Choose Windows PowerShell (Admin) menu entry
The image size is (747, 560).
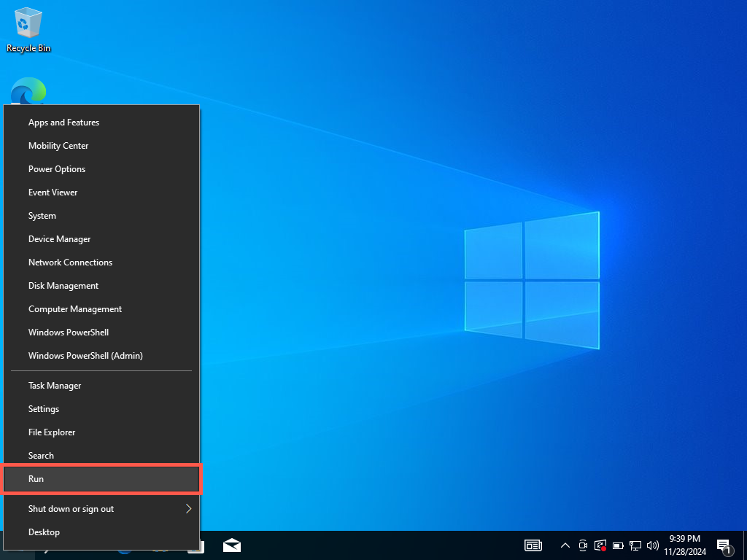pyautogui.click(x=85, y=356)
